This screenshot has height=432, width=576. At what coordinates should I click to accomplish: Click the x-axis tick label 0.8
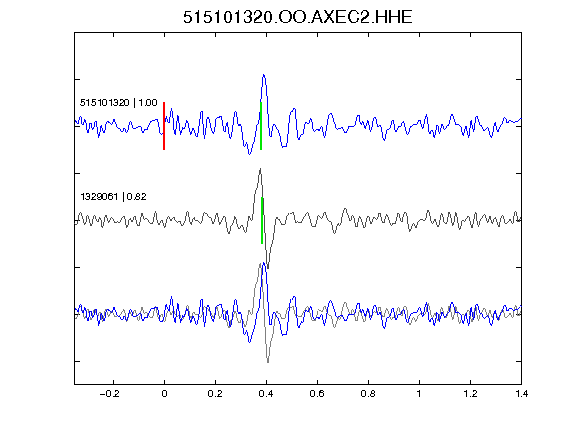(368, 394)
